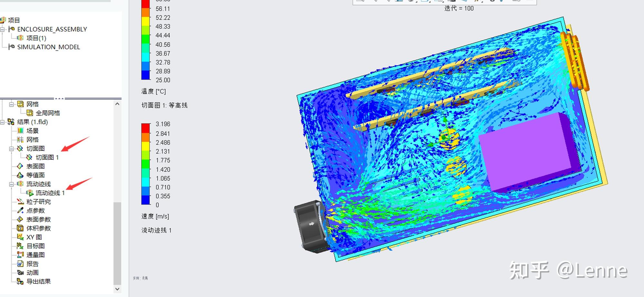Image resolution: width=644 pixels, height=297 pixels.
Task: Click the 温度 [°C] legend title
Action: (154, 91)
